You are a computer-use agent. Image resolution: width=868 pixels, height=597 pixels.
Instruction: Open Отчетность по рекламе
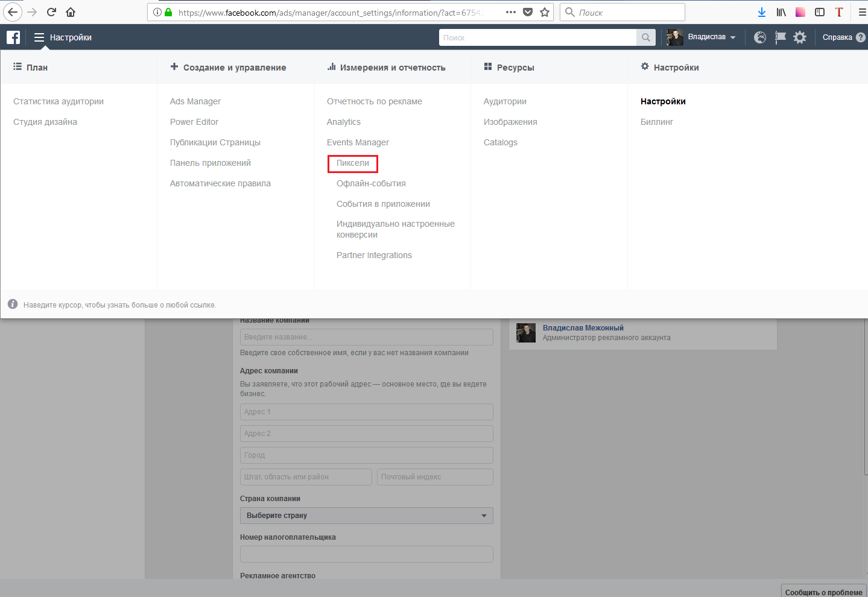[x=375, y=101]
